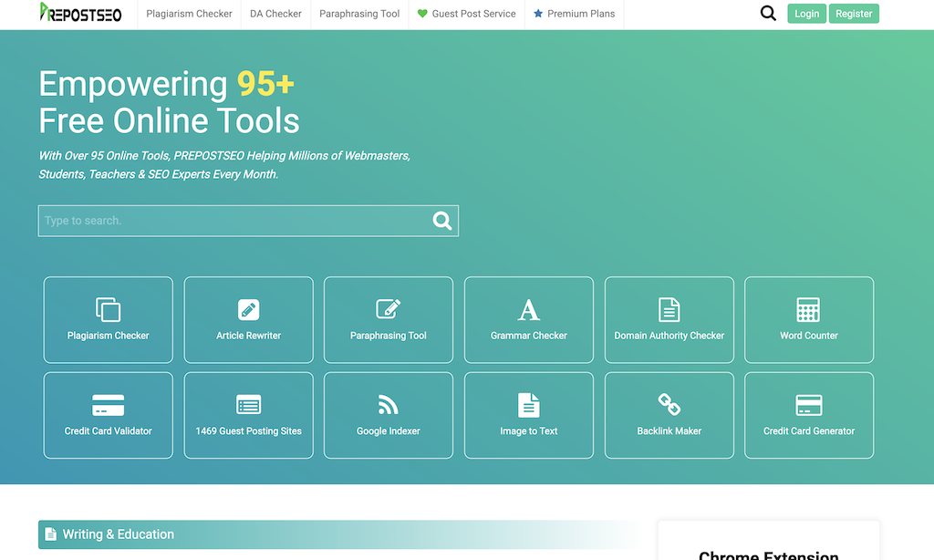
Task: Click the Login button
Action: point(806,14)
